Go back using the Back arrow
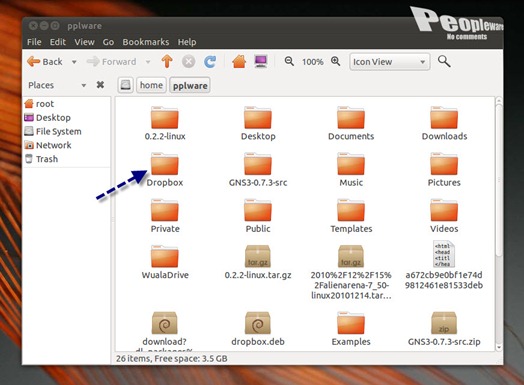Screen dimensions: 524x385 tap(45, 62)
